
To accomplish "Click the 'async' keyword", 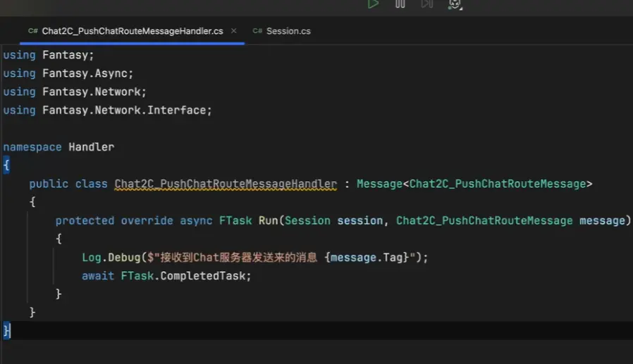I will click(x=196, y=221).
